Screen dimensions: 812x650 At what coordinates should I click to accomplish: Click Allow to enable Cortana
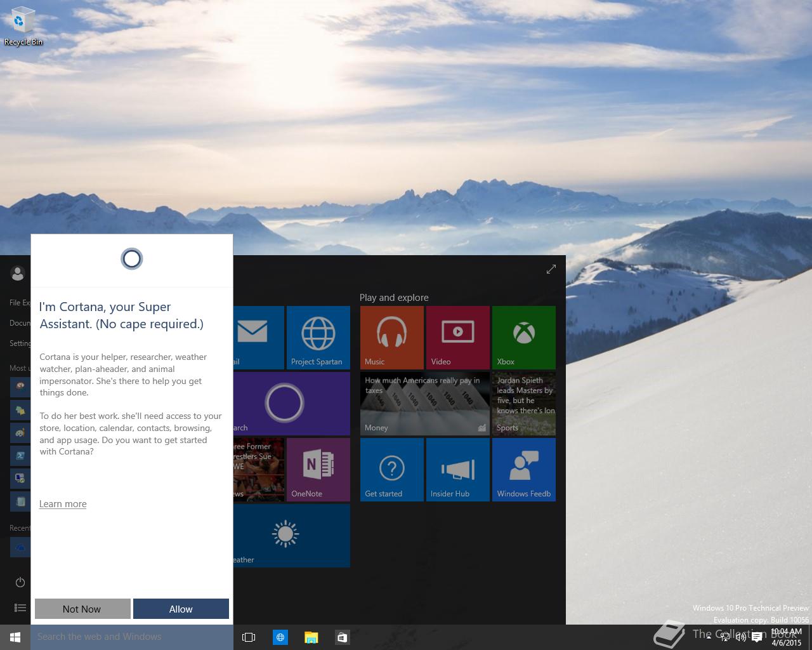(x=181, y=609)
